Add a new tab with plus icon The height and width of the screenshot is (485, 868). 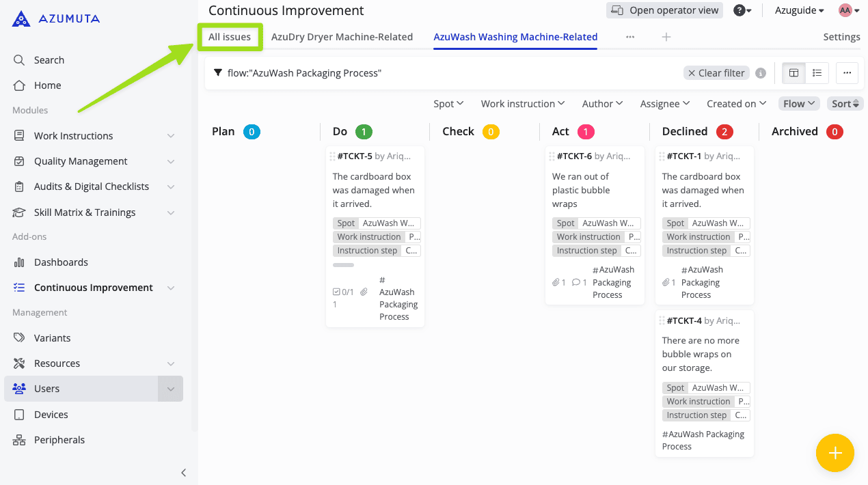point(666,37)
